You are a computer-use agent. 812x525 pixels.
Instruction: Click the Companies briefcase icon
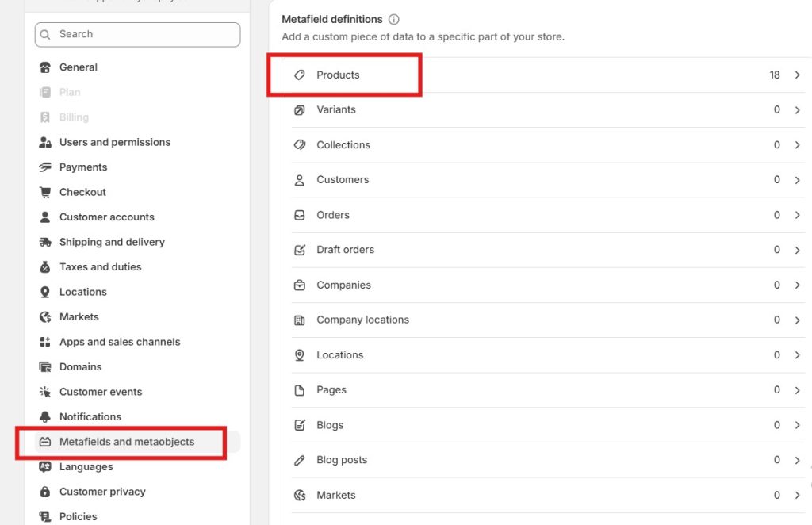pos(299,285)
